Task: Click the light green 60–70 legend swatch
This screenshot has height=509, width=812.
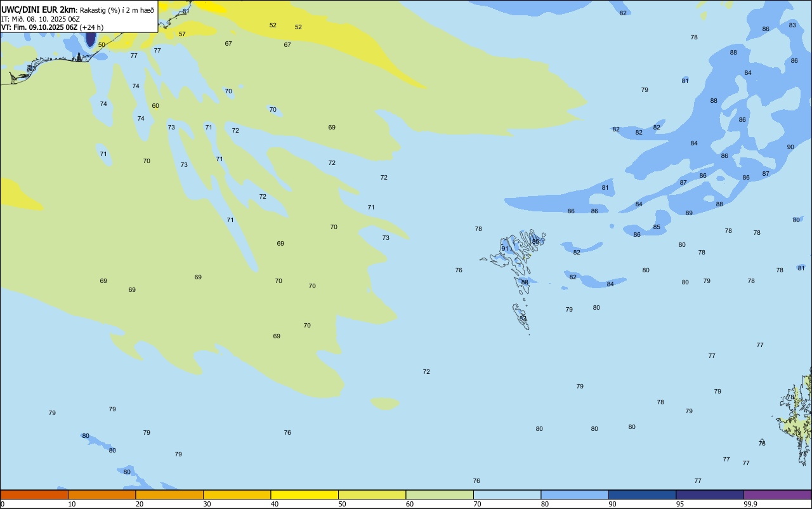Action: [x=440, y=494]
